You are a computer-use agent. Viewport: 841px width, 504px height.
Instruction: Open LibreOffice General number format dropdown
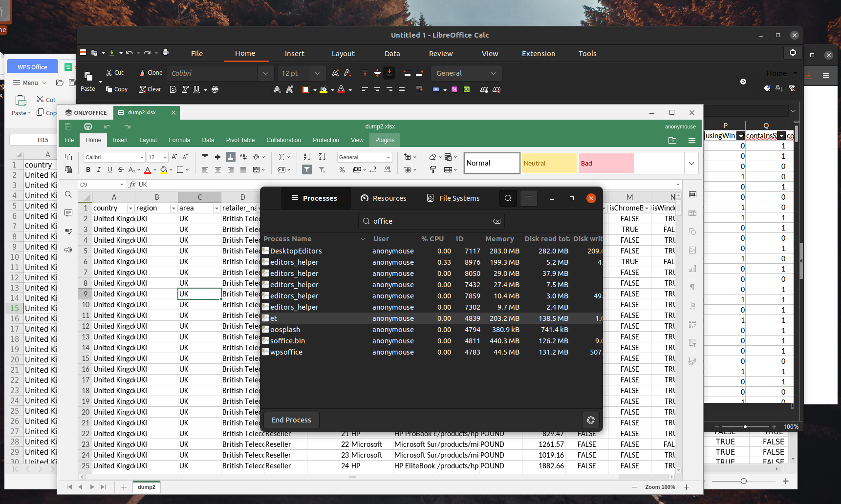(x=494, y=73)
